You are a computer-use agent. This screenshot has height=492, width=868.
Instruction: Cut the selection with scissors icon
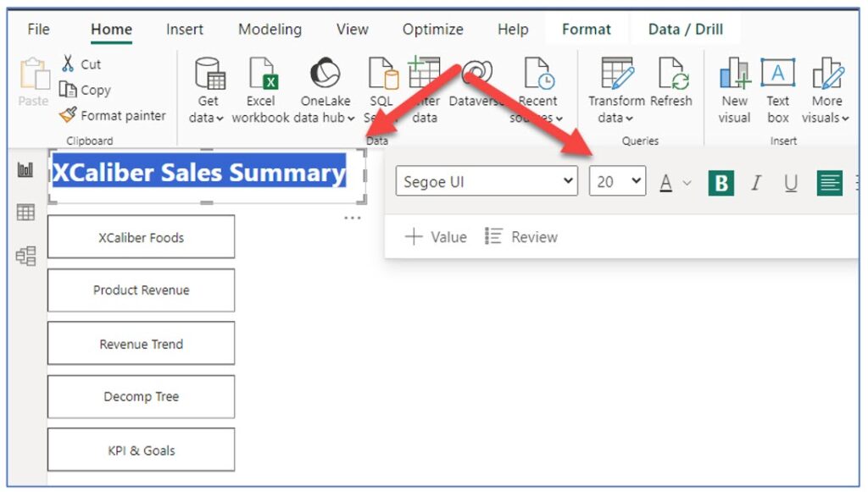pyautogui.click(x=81, y=64)
